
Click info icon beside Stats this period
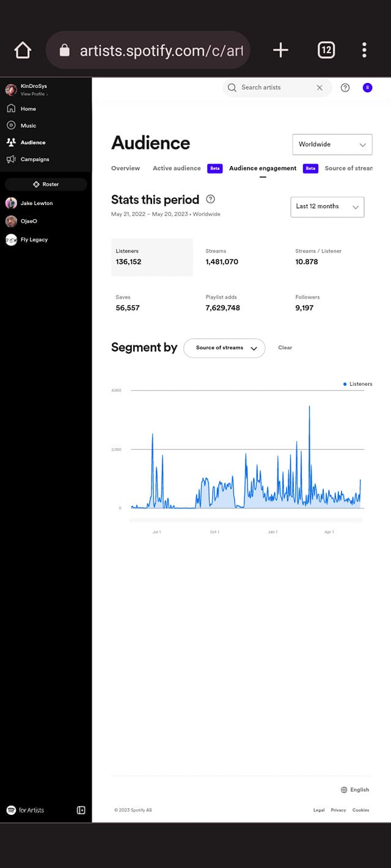tap(211, 199)
